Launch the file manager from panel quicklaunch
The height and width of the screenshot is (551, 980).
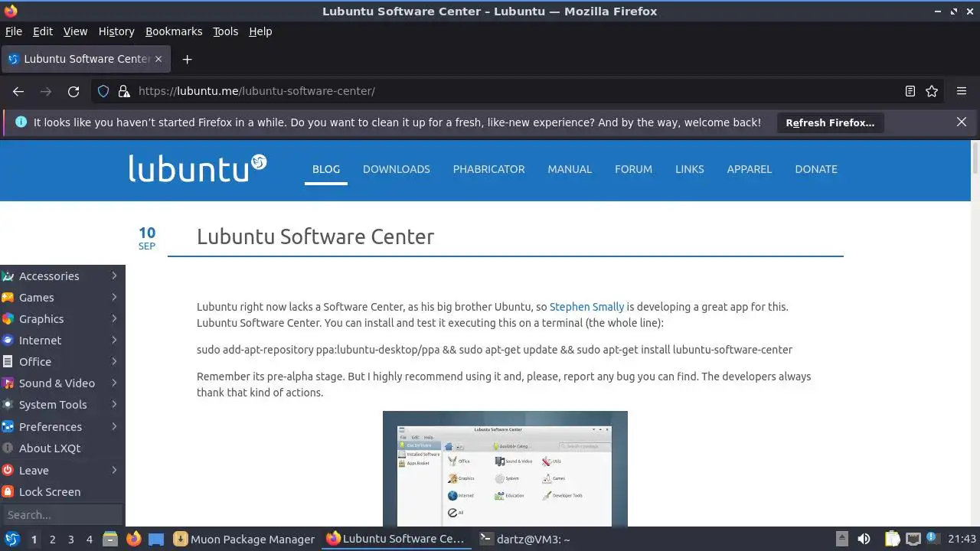pos(110,539)
